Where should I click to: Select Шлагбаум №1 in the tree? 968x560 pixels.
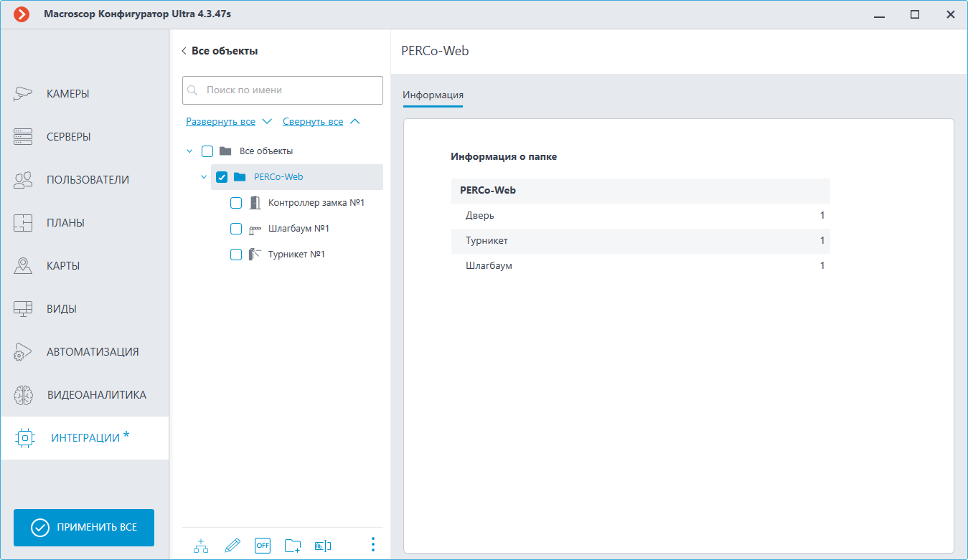pos(299,229)
